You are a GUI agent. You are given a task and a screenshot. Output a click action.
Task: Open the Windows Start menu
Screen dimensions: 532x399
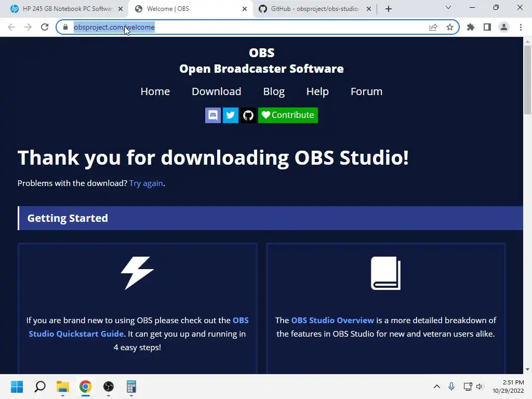click(x=17, y=387)
